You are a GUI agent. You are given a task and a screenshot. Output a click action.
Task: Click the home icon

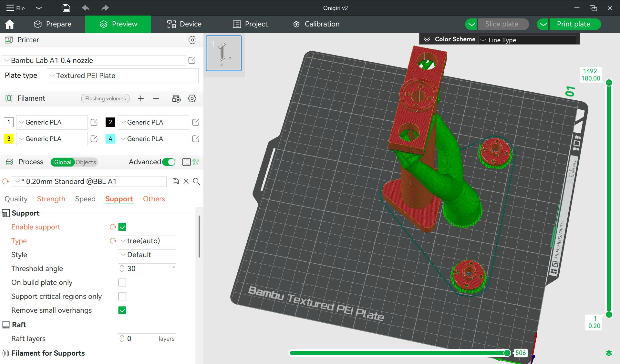10,24
